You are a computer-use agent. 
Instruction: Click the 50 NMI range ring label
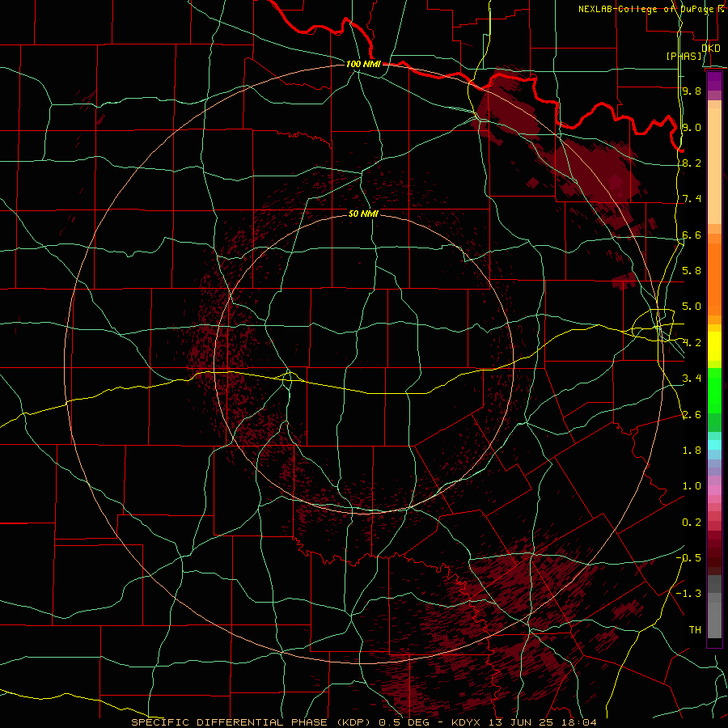pos(363,214)
